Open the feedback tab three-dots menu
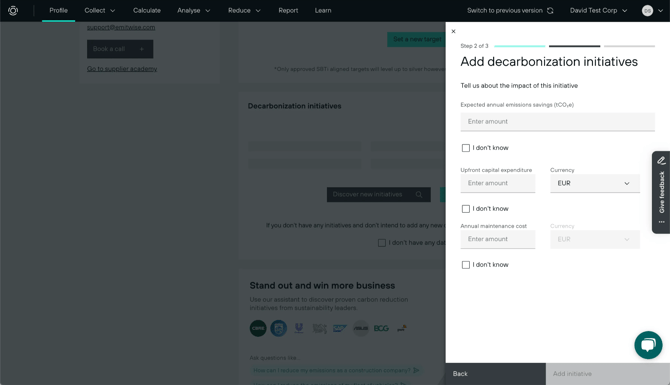Screen dimensions: 670x385 pos(661,222)
